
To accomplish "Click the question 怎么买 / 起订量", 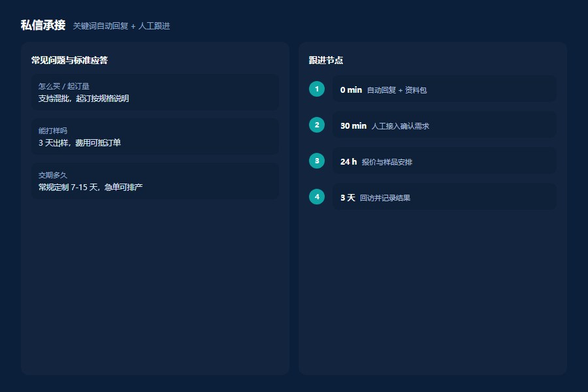I will click(64, 86).
